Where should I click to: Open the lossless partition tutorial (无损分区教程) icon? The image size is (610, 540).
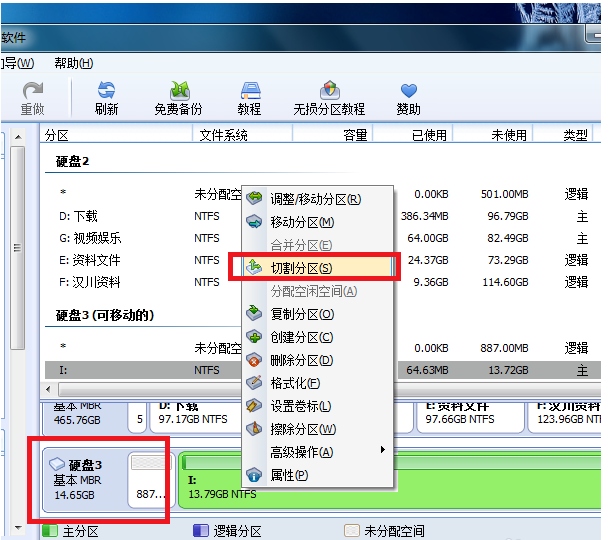point(330,90)
